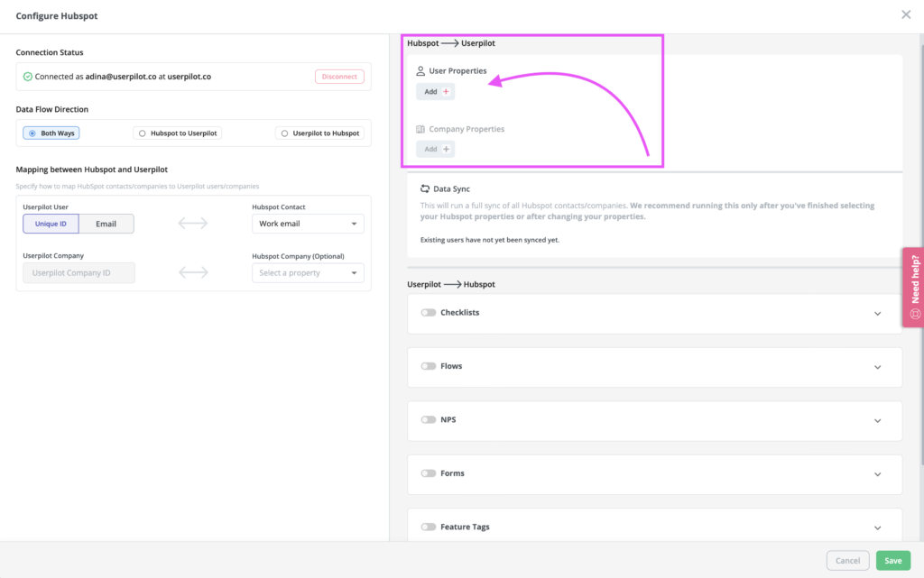Expand the Forms section
Screen dimensions: 924x578
coord(877,474)
